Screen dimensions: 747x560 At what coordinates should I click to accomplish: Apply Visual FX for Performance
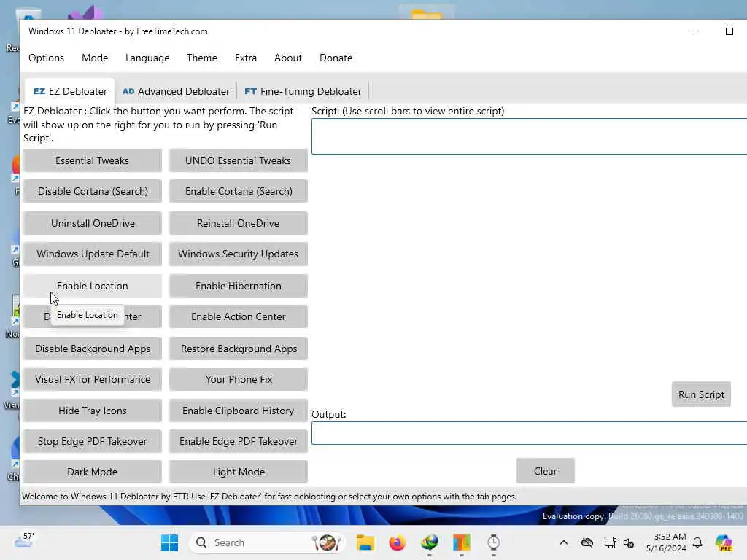tap(93, 379)
